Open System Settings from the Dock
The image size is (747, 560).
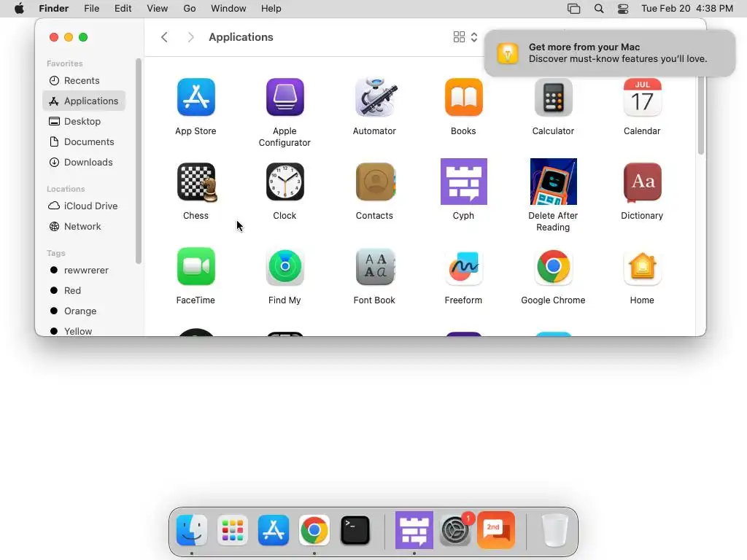click(455, 530)
